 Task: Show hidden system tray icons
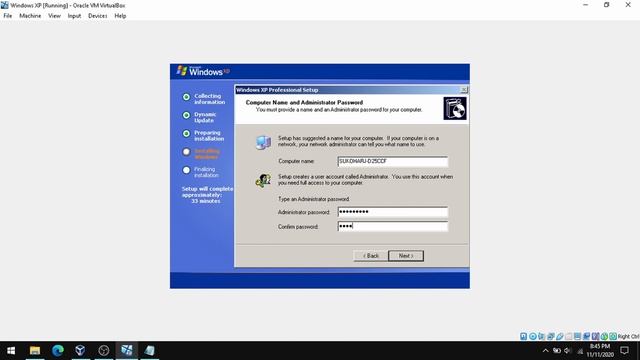tap(545, 351)
